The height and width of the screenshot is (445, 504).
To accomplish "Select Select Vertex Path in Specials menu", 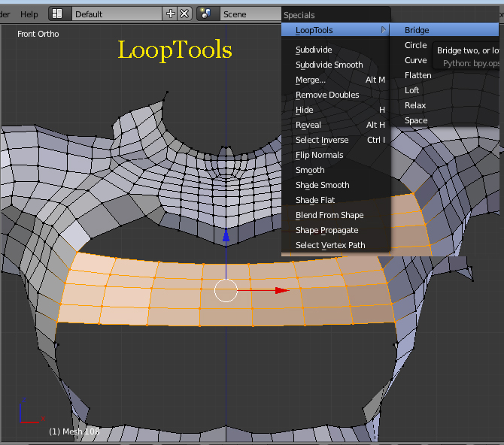I will [x=335, y=246].
